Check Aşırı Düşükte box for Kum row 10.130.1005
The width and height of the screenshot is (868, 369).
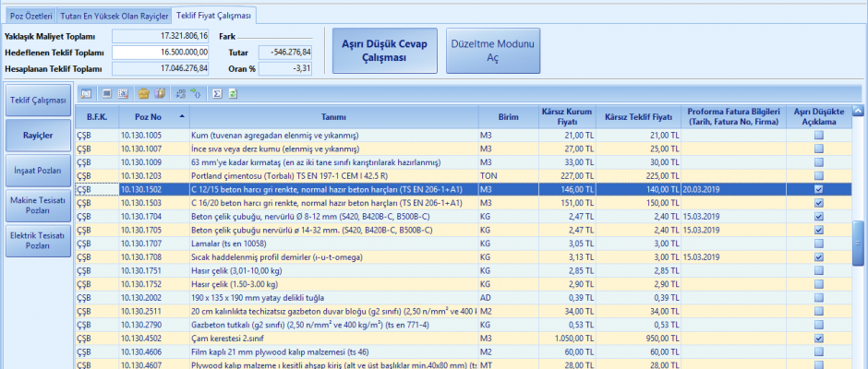click(819, 136)
